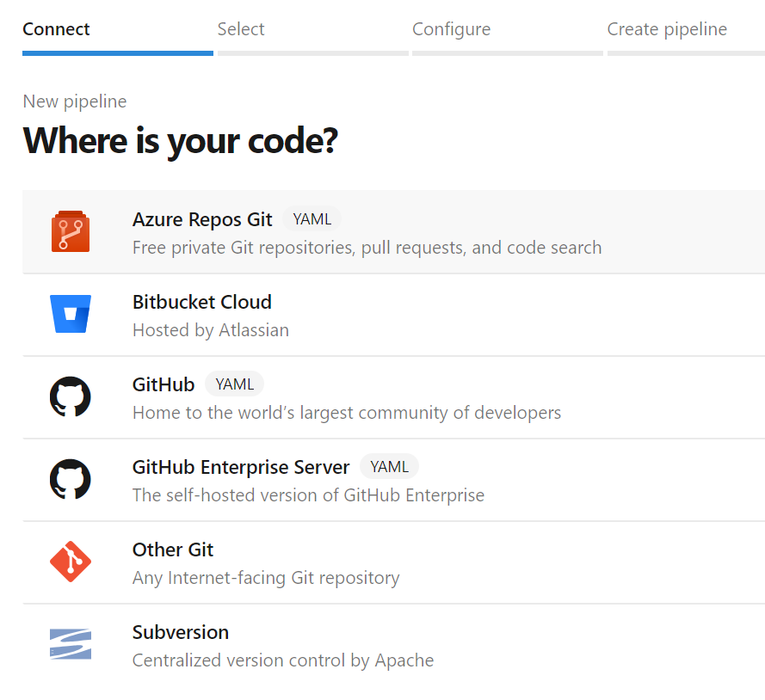Click the YAML badge beside Azure Repos Git

[312, 219]
